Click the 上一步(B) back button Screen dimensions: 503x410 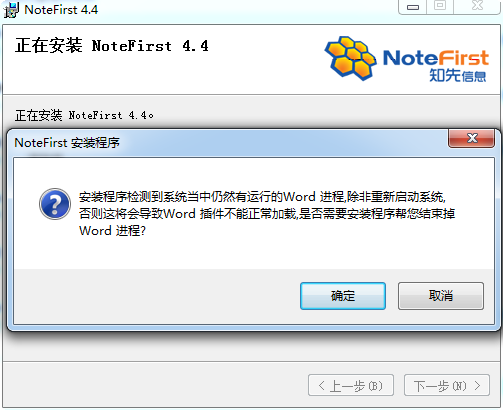pos(351,385)
